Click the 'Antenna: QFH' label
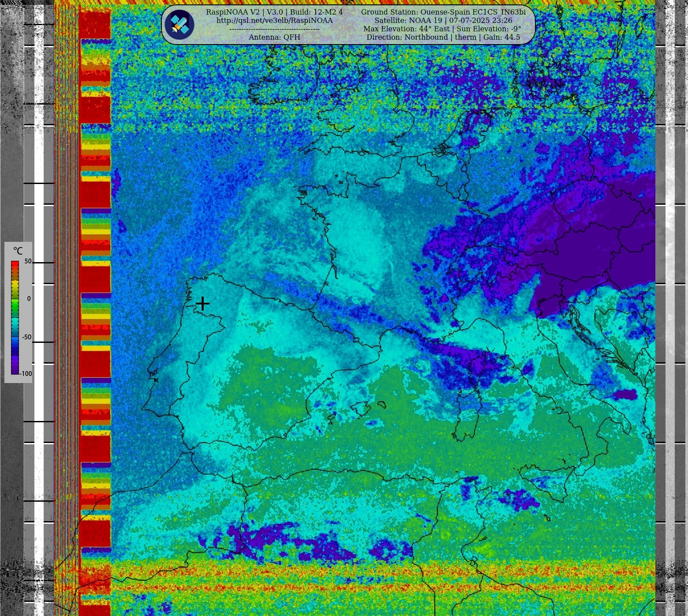Image resolution: width=688 pixels, height=616 pixels. point(274,37)
